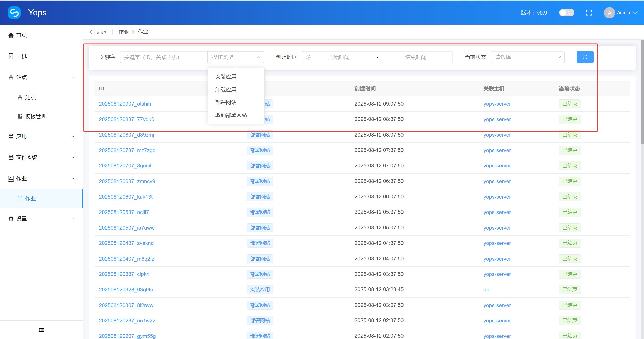Click the blue search magnifier button

click(x=585, y=57)
